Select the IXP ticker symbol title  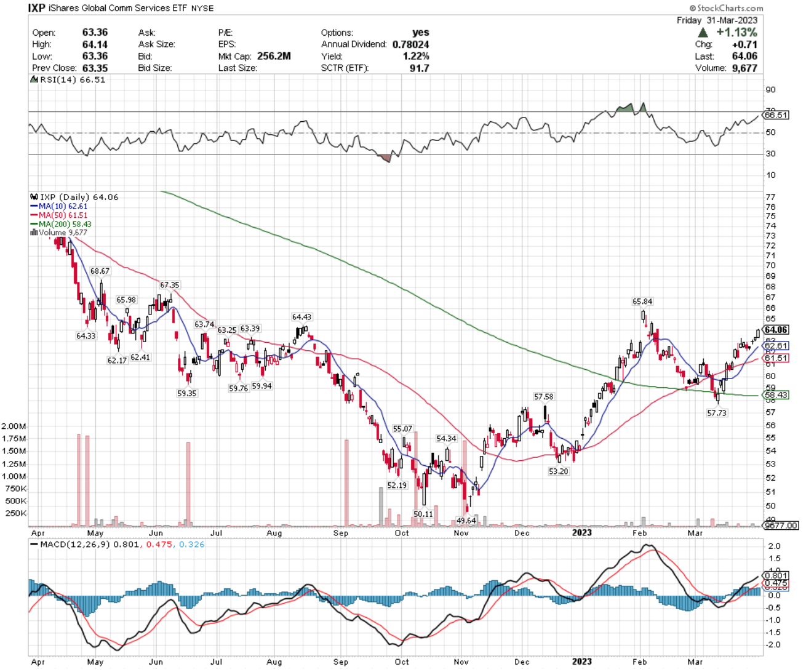pyautogui.click(x=36, y=9)
